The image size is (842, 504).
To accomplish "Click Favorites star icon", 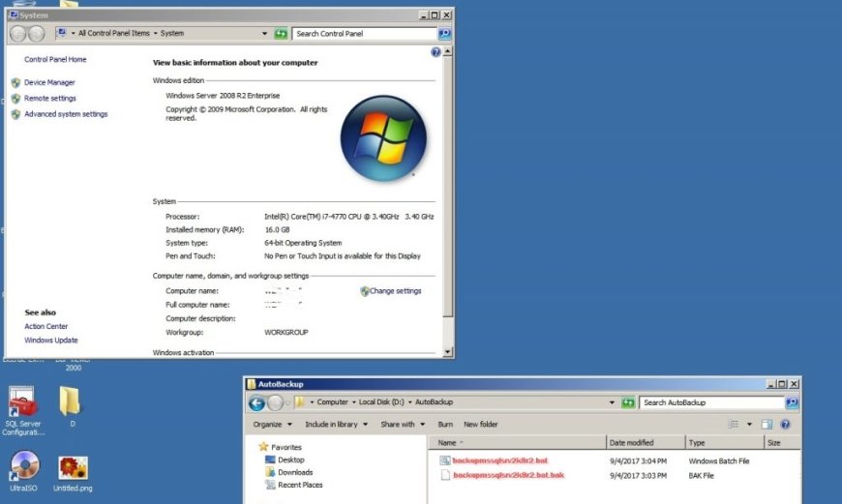I will [x=263, y=447].
